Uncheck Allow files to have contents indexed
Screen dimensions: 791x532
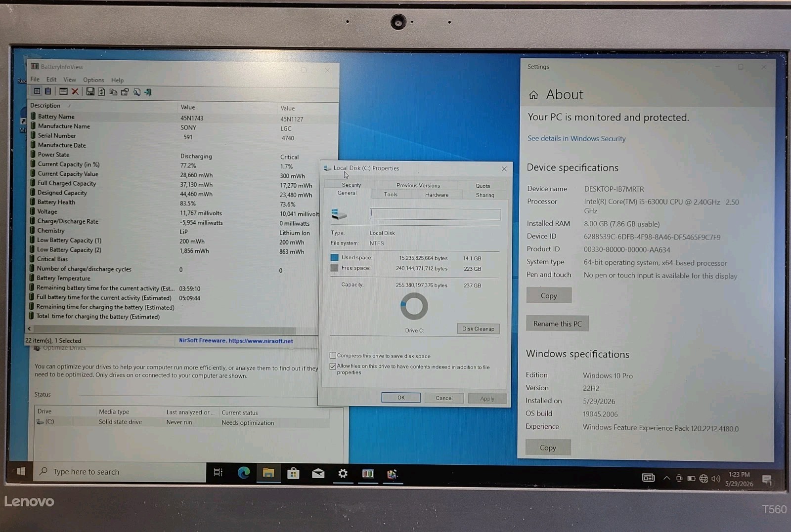(333, 366)
